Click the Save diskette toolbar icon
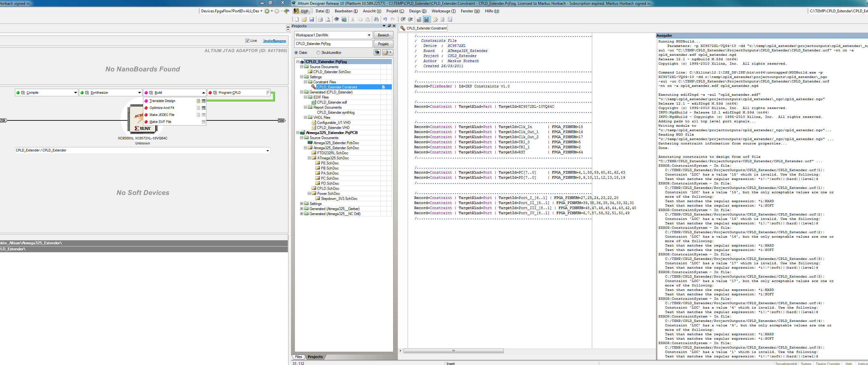This screenshot has width=868, height=365. coord(312,19)
